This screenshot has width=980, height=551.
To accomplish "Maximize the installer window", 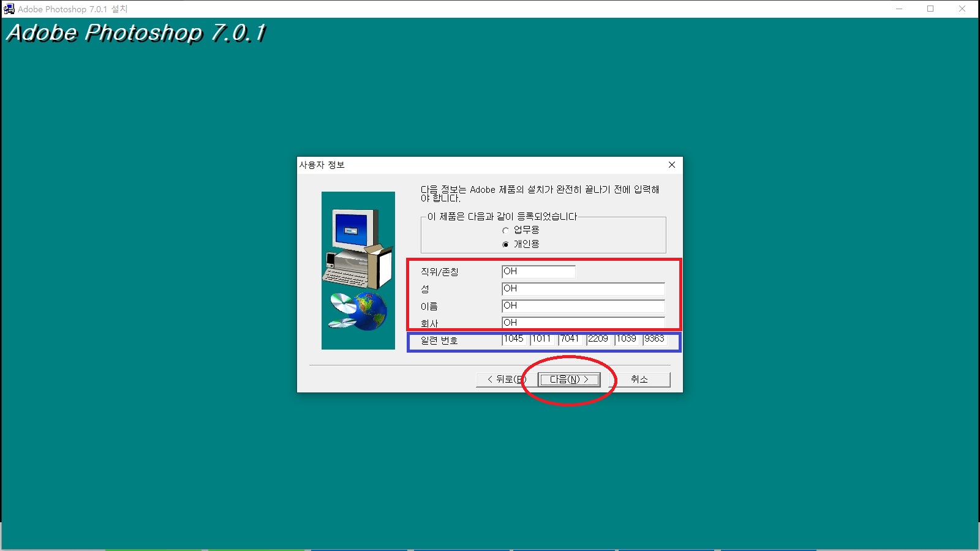I will (930, 9).
